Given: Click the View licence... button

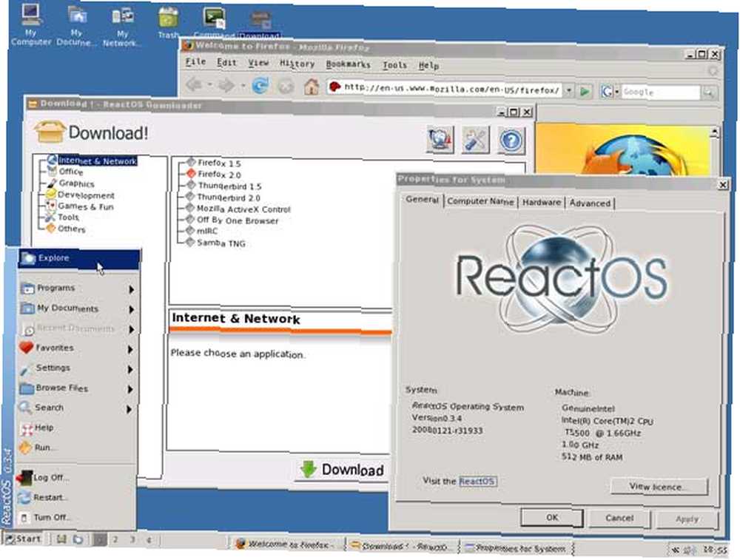Looking at the screenshot, I should (x=659, y=487).
